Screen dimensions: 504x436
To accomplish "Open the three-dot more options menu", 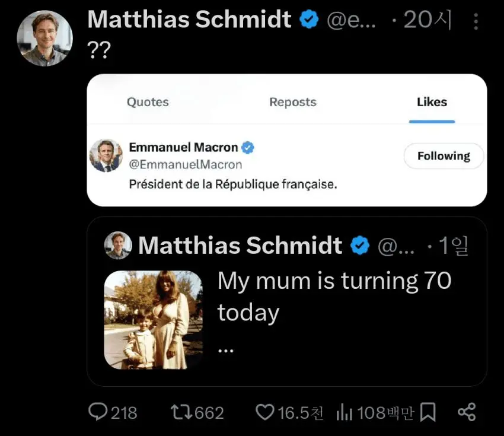I will 476,22.
